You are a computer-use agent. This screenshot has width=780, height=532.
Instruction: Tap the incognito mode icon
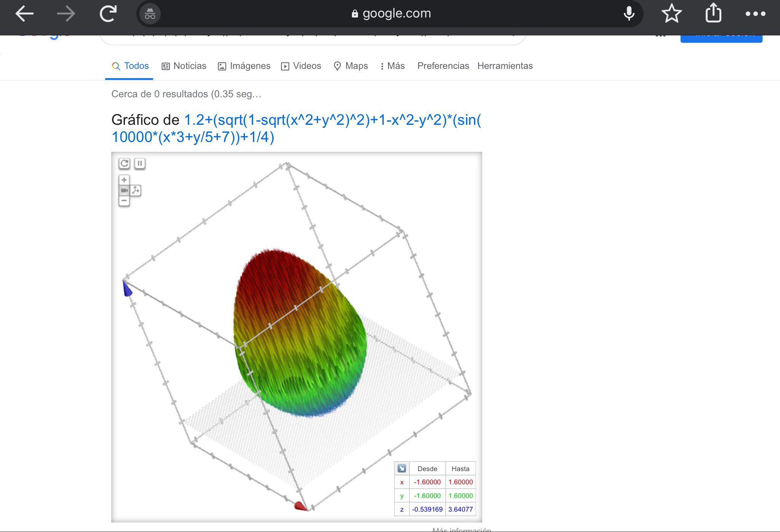tap(150, 14)
